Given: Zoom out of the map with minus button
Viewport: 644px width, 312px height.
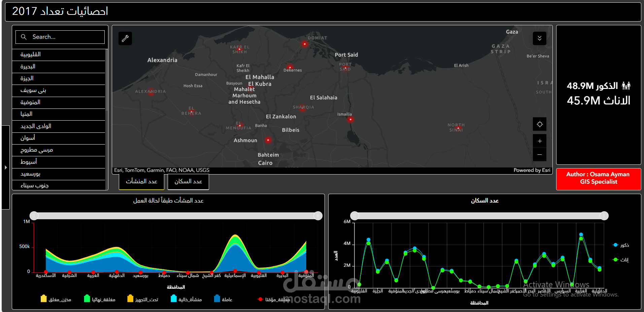Looking at the screenshot, I should 540,154.
